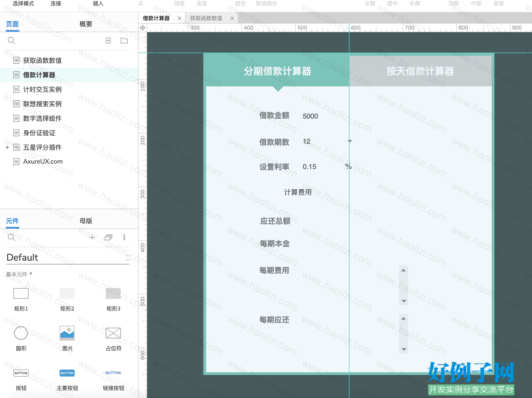Select the 借款计算器 page in tree
The image size is (532, 398).
pos(39,75)
